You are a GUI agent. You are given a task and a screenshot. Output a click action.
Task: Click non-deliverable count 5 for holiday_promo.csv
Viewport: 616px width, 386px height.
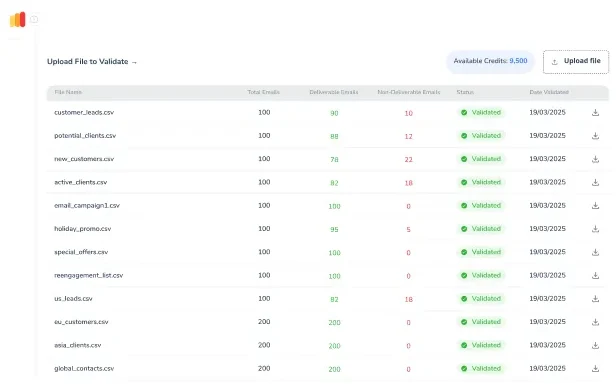click(409, 230)
